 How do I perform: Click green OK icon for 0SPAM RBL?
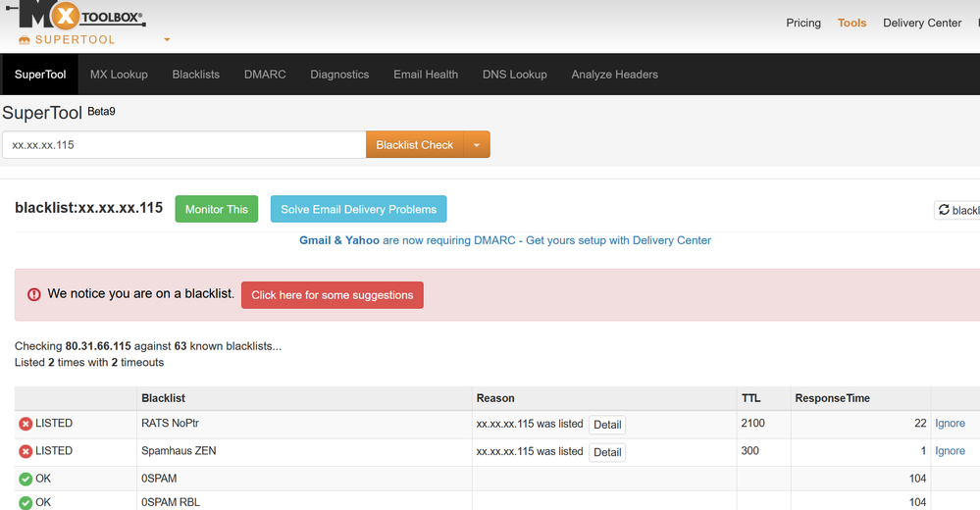pyautogui.click(x=26, y=502)
